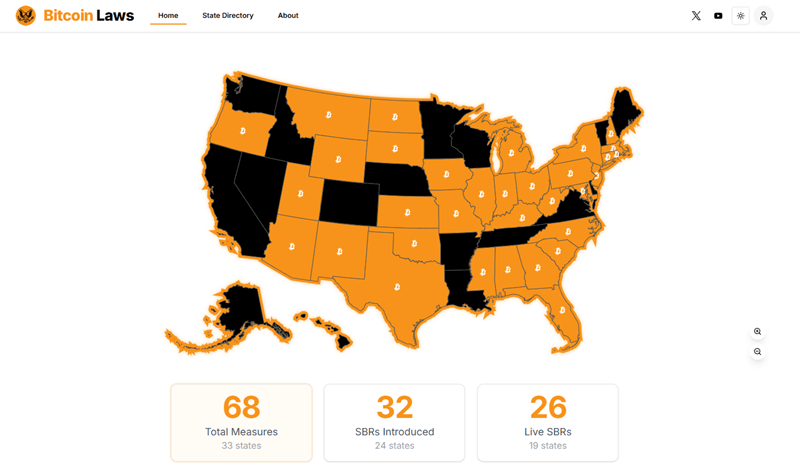Open the State Directory page

(228, 15)
